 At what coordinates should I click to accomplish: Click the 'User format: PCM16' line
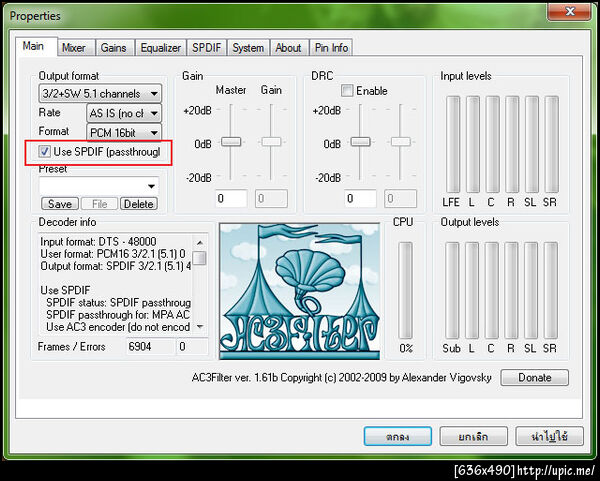(113, 254)
